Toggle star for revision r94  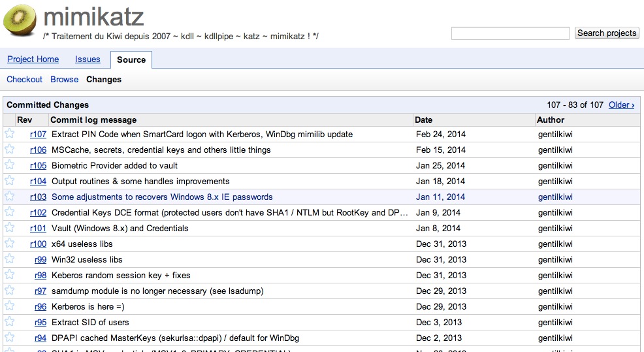click(9, 337)
